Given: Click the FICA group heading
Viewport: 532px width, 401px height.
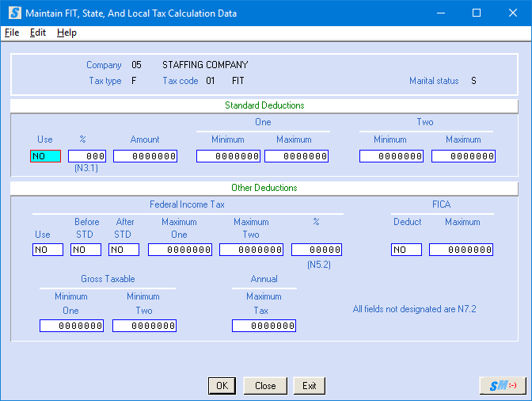Looking at the screenshot, I should (x=442, y=204).
